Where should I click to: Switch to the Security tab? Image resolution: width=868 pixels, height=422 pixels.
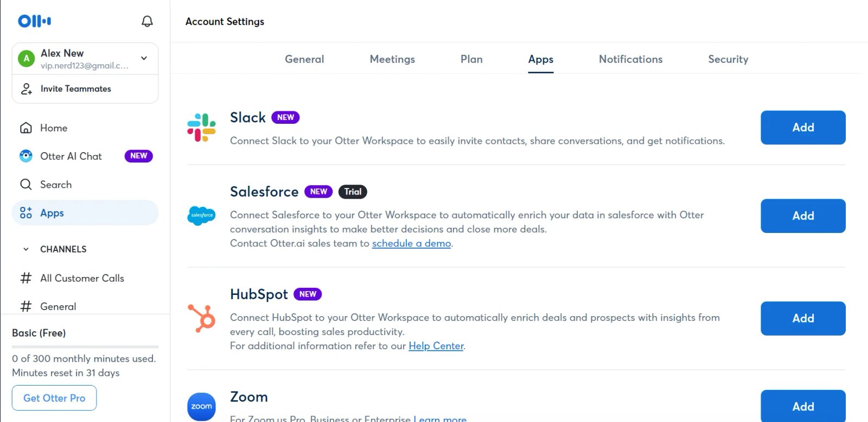pos(728,59)
